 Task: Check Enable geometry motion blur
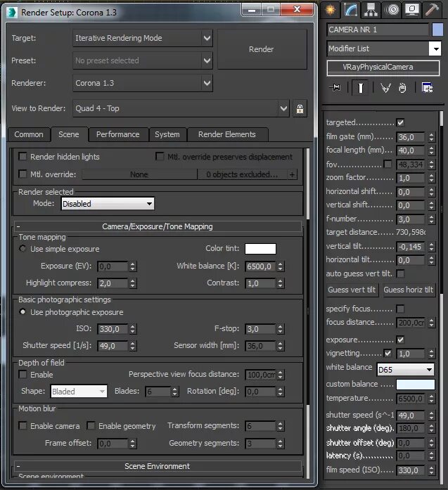coord(91,425)
